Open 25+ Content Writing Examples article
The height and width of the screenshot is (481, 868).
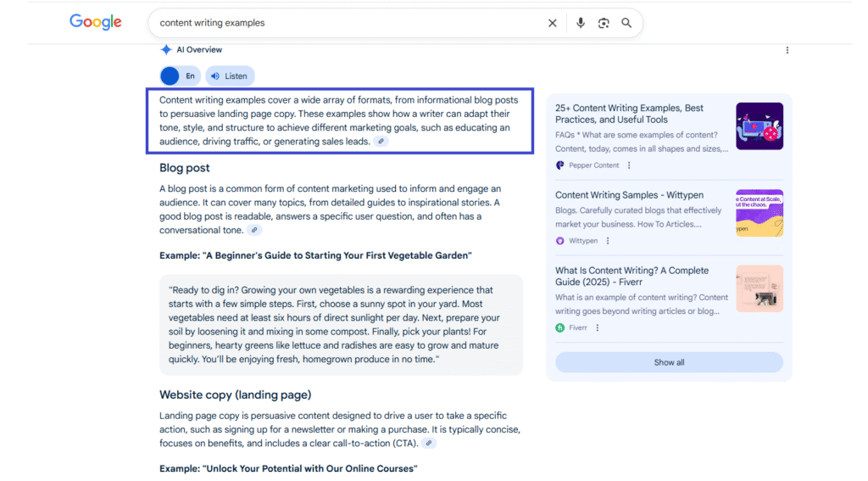(629, 114)
